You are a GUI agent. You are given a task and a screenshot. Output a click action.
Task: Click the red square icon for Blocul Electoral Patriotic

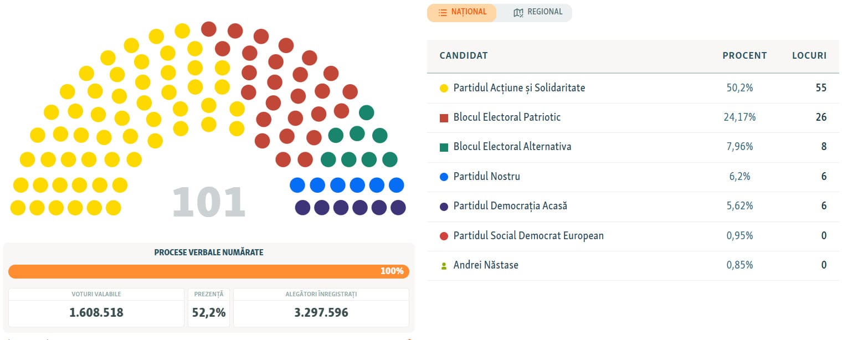(444, 118)
